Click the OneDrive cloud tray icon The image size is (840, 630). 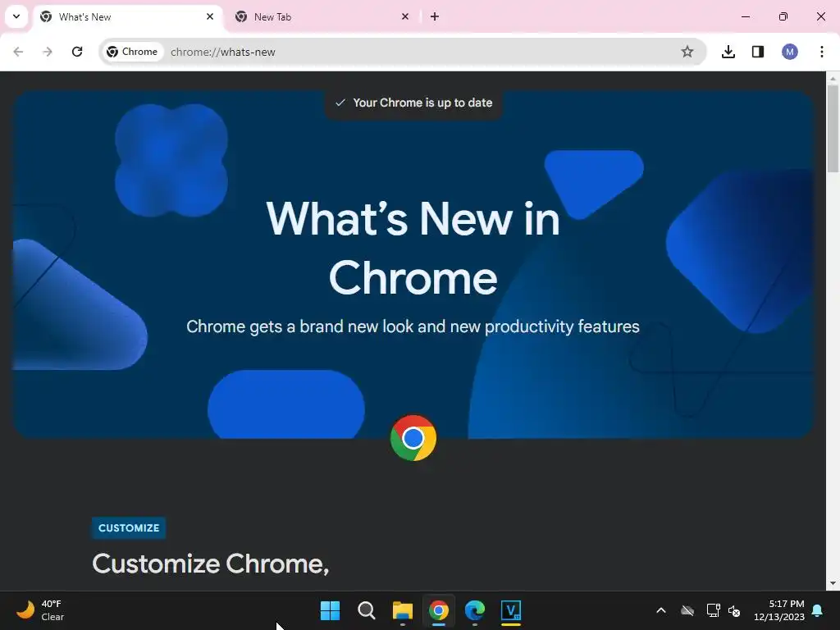[x=687, y=610]
